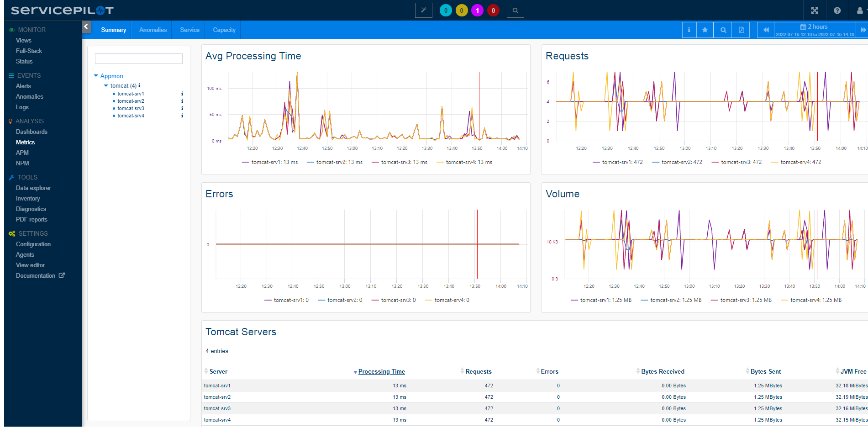This screenshot has width=868, height=428.
Task: Click the star favorite icon in toolbar
Action: (705, 30)
